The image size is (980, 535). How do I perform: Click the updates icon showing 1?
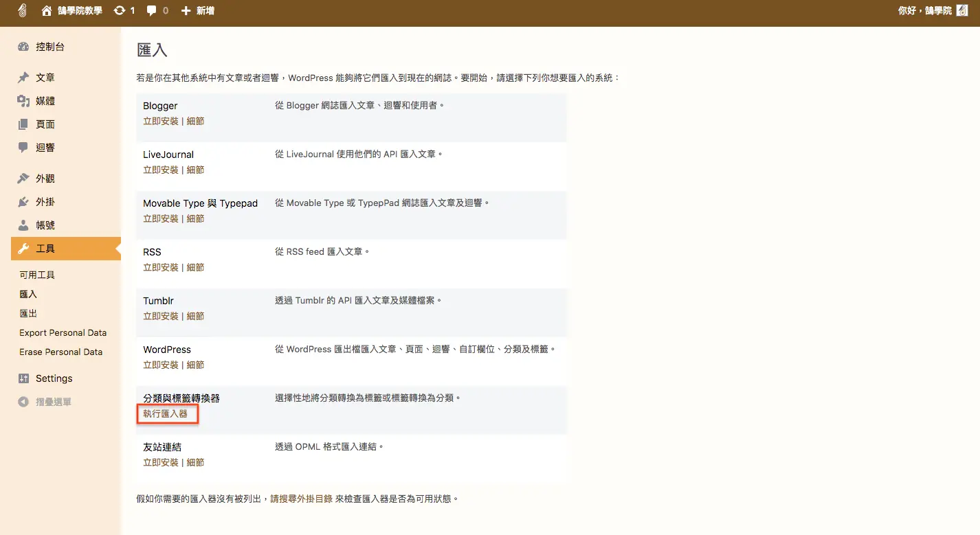click(124, 10)
